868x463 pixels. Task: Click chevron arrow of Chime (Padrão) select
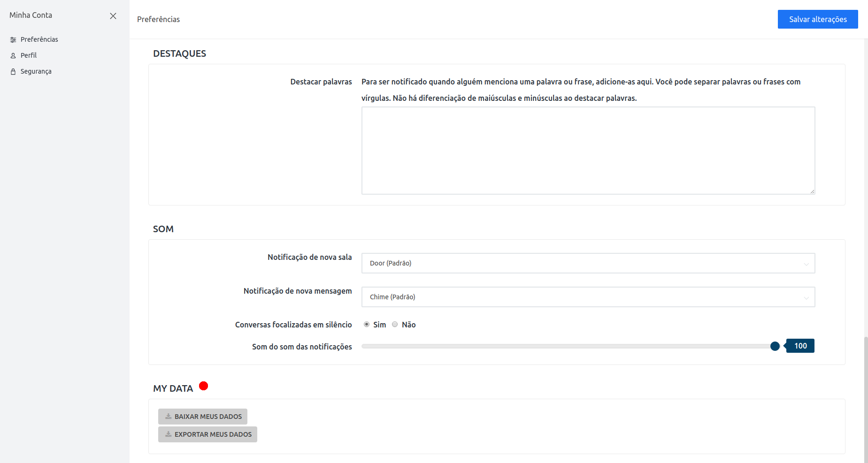(806, 297)
